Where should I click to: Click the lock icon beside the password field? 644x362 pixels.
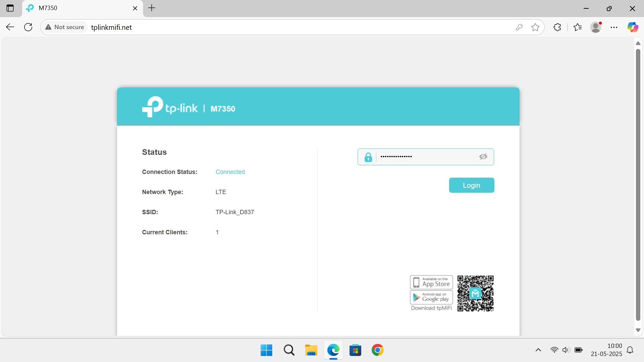pyautogui.click(x=368, y=157)
